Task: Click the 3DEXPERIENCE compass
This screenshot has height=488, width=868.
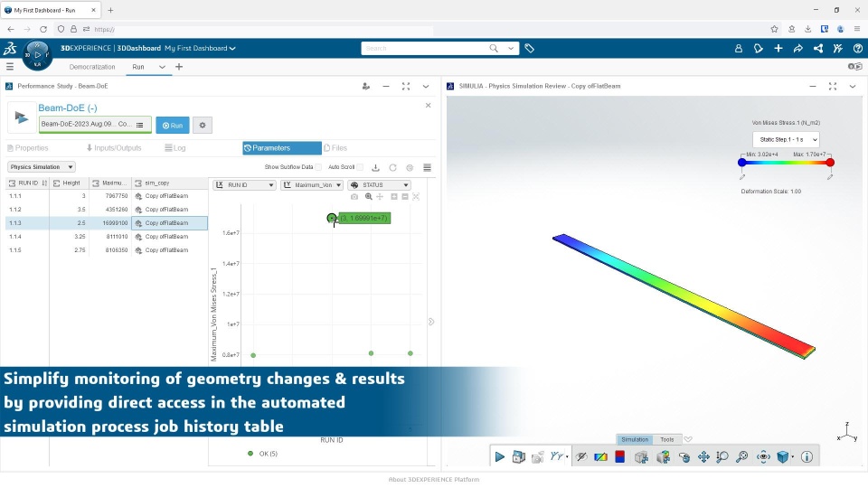Action: [37, 55]
